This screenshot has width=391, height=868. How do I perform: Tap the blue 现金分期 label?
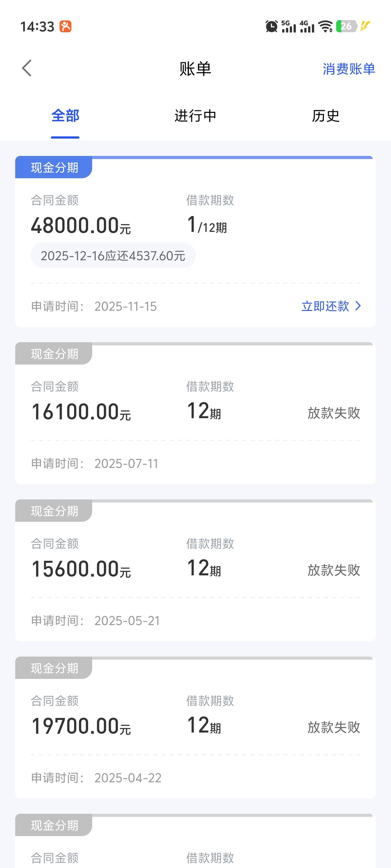[x=54, y=167]
